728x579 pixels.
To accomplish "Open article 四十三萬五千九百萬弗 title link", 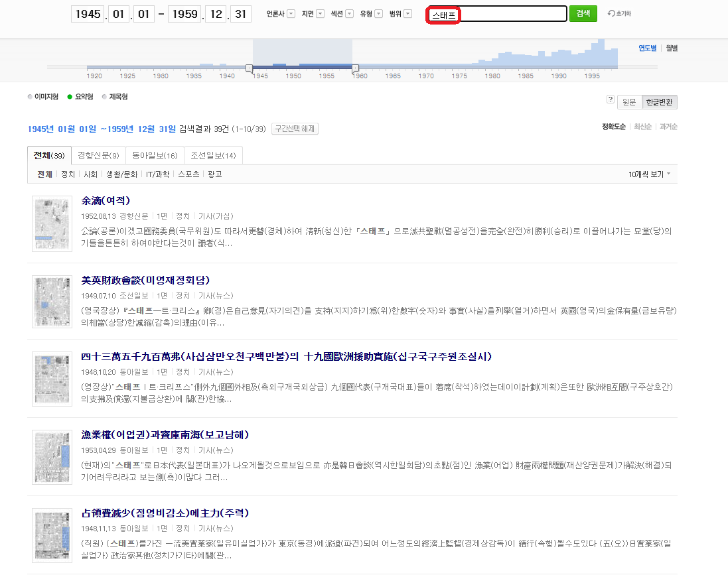I will click(287, 356).
